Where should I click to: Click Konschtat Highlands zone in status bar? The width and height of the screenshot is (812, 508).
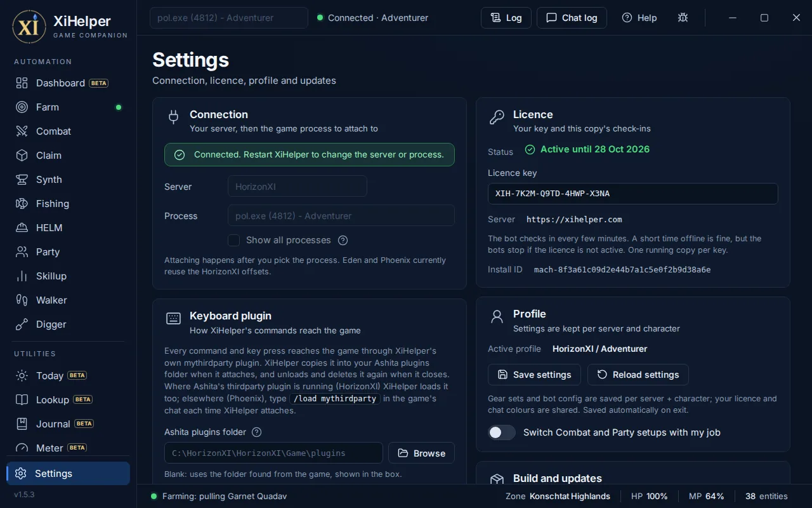pos(570,496)
